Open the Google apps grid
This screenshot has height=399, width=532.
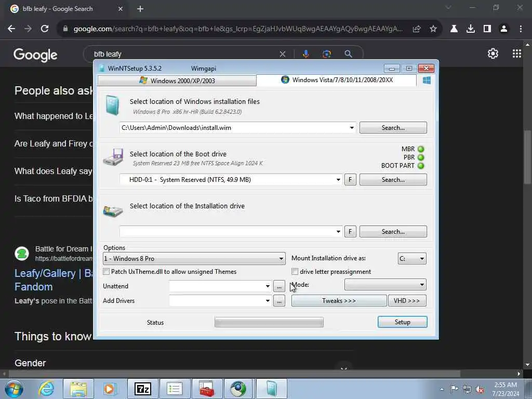point(517,54)
